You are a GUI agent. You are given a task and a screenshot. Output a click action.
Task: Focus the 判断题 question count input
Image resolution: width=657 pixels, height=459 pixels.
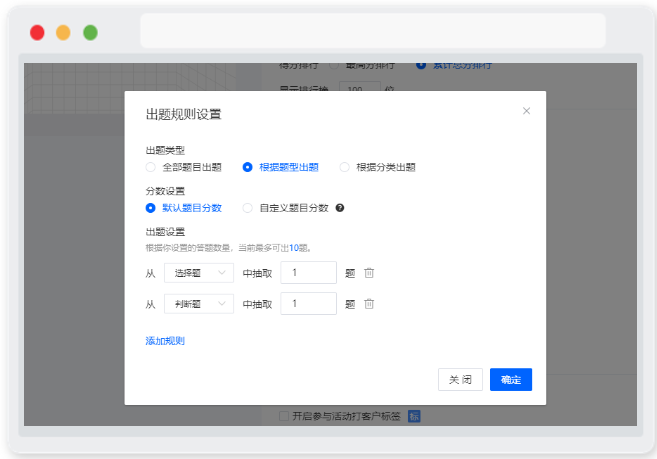point(308,303)
